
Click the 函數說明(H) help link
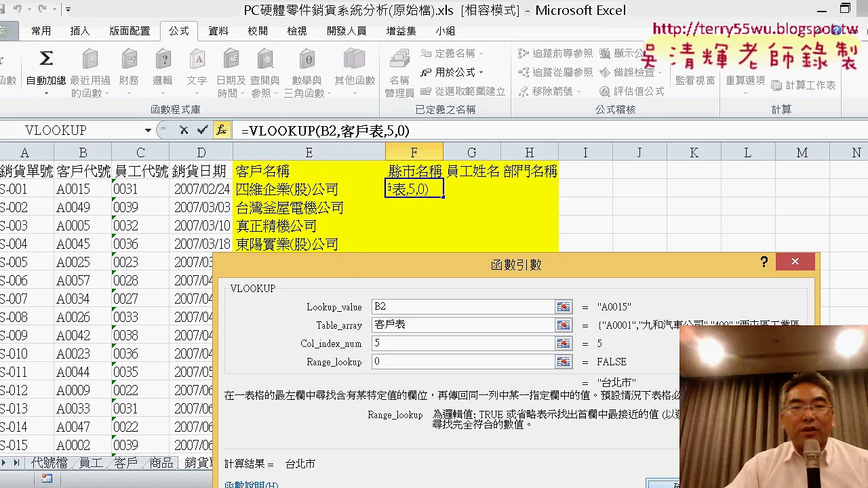(x=251, y=485)
